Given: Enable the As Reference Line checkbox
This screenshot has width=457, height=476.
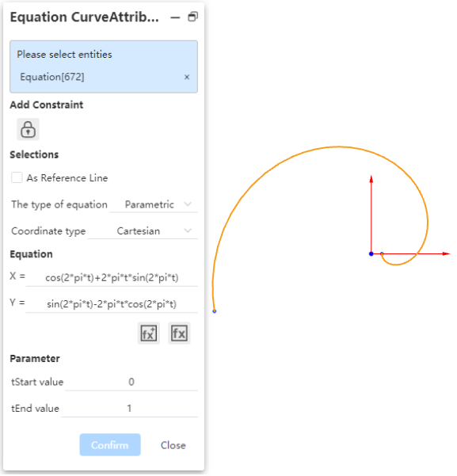Looking at the screenshot, I should pyautogui.click(x=17, y=177).
